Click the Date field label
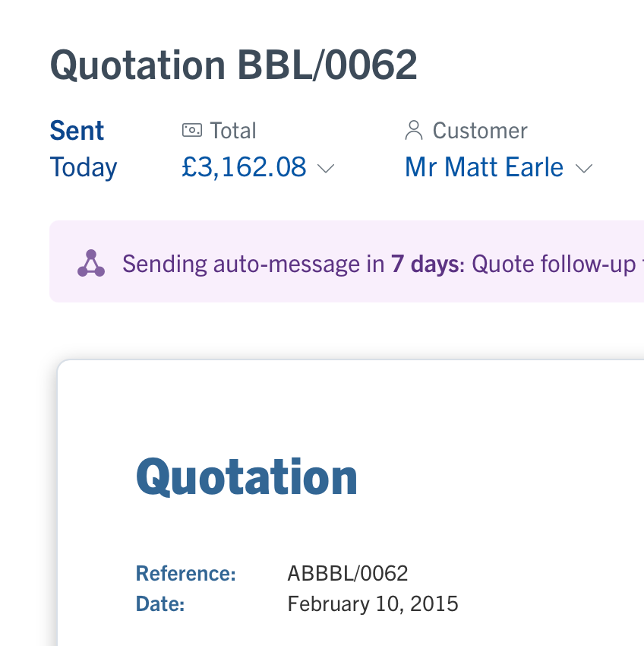This screenshot has height=646, width=644. pos(160,604)
